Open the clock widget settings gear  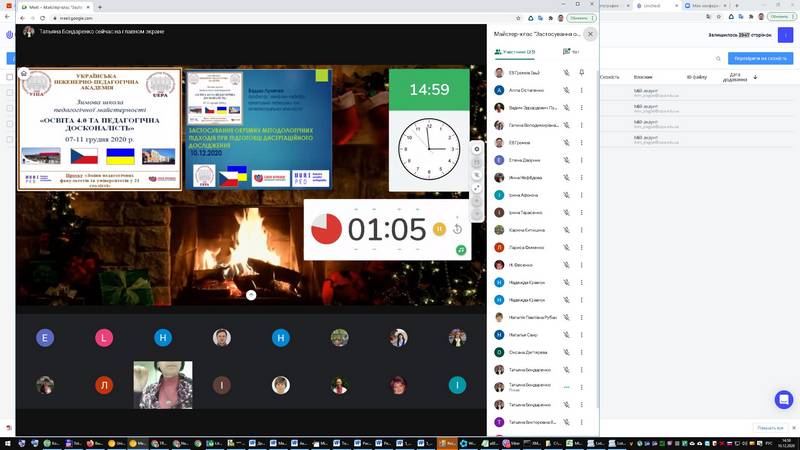click(477, 149)
